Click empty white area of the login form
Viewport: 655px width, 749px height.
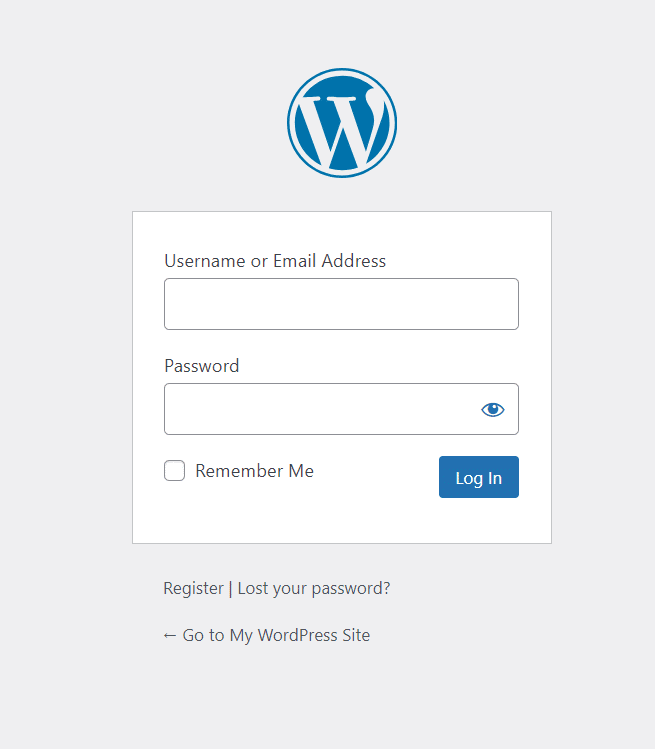(x=340, y=515)
